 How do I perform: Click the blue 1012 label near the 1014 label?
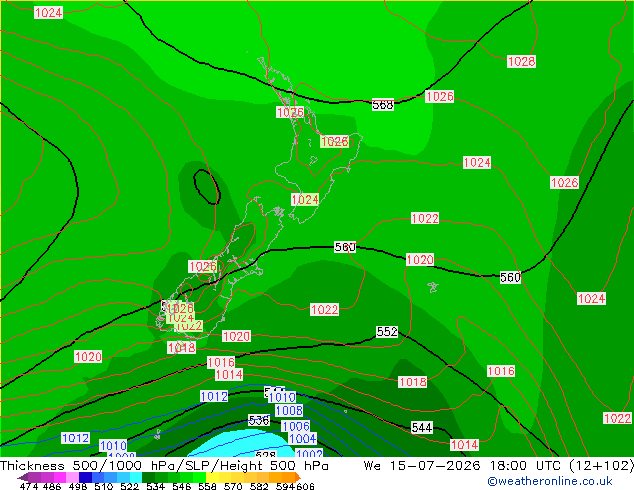[214, 396]
